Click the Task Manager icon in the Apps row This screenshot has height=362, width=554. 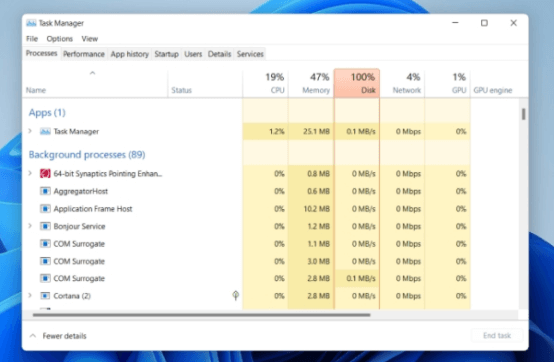[45, 131]
